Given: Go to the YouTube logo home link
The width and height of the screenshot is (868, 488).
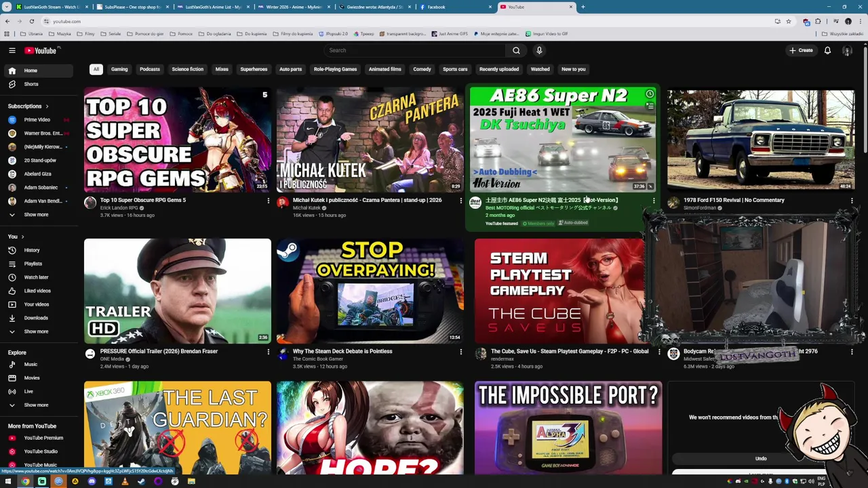Looking at the screenshot, I should point(42,50).
